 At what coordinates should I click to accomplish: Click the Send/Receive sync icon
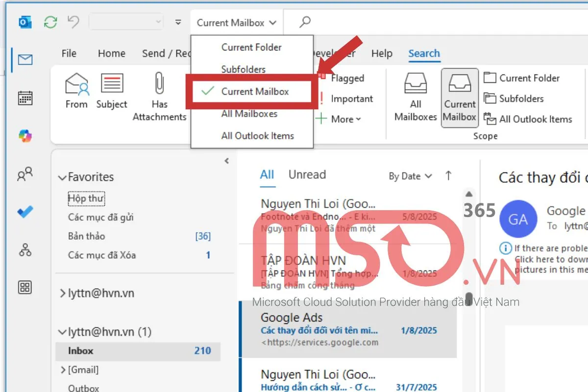(x=50, y=22)
